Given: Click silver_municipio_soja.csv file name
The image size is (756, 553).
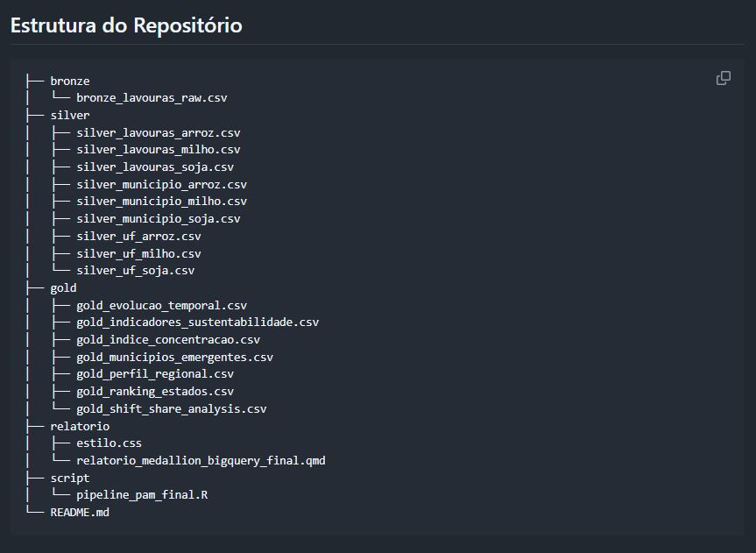Looking at the screenshot, I should 158,218.
